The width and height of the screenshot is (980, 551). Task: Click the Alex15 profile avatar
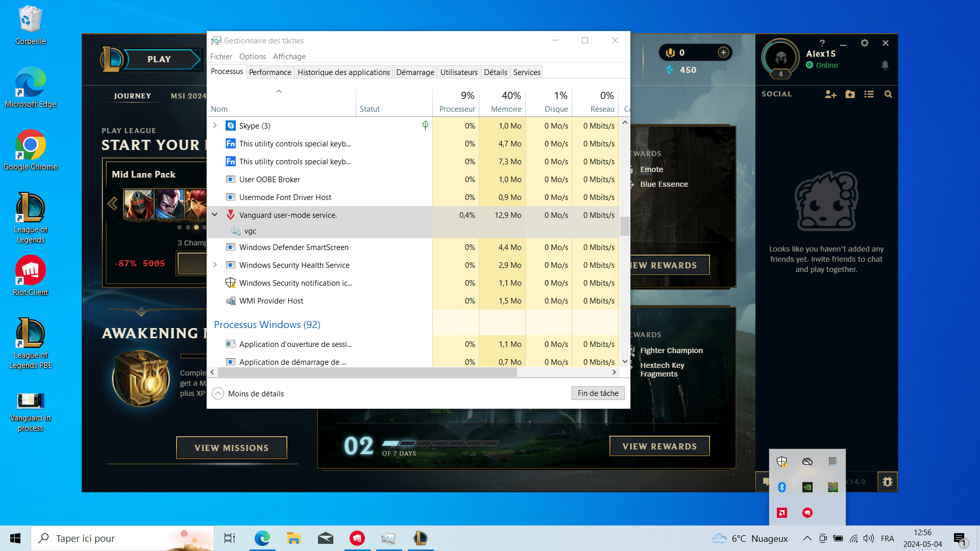(x=780, y=58)
